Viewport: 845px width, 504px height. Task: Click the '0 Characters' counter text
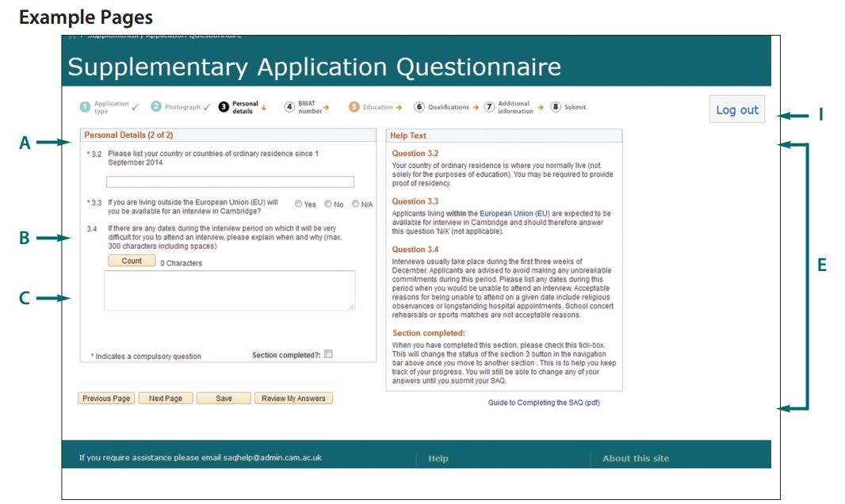pos(181,263)
